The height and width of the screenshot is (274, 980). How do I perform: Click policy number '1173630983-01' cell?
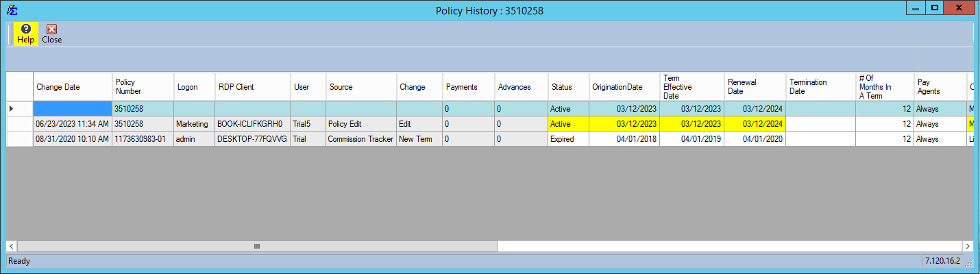pos(143,138)
